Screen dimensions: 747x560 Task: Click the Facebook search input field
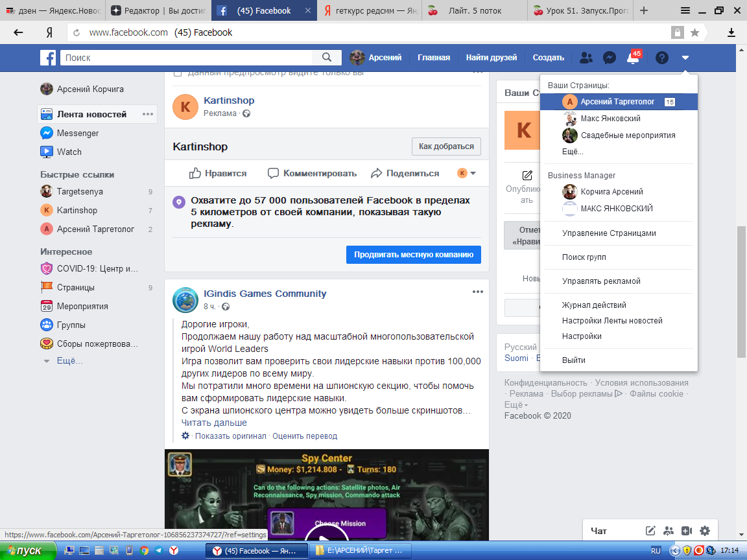point(186,58)
